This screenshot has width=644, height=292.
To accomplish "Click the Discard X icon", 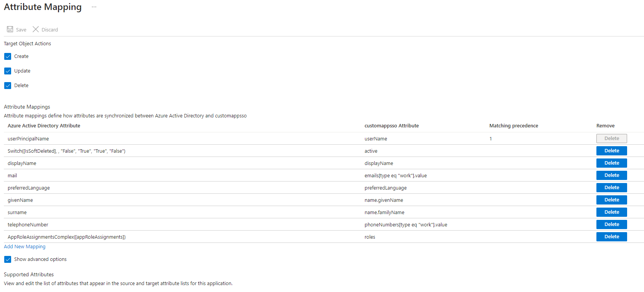I will (x=36, y=29).
